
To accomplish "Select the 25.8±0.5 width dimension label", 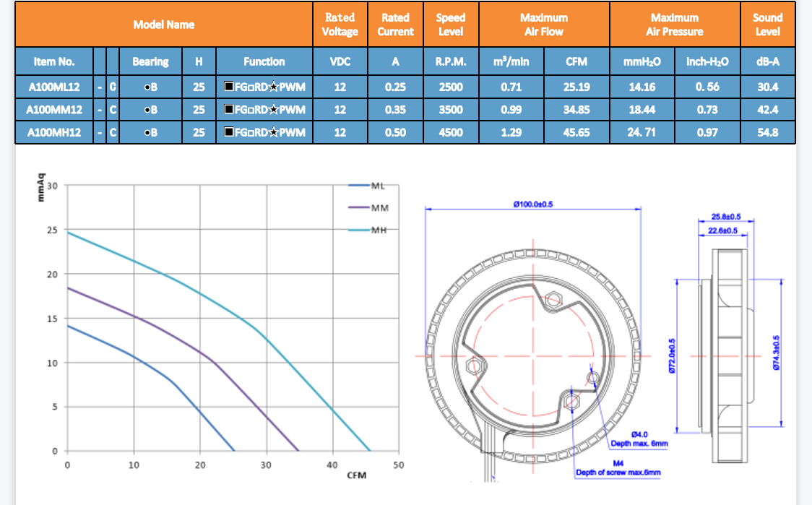I will (x=725, y=217).
